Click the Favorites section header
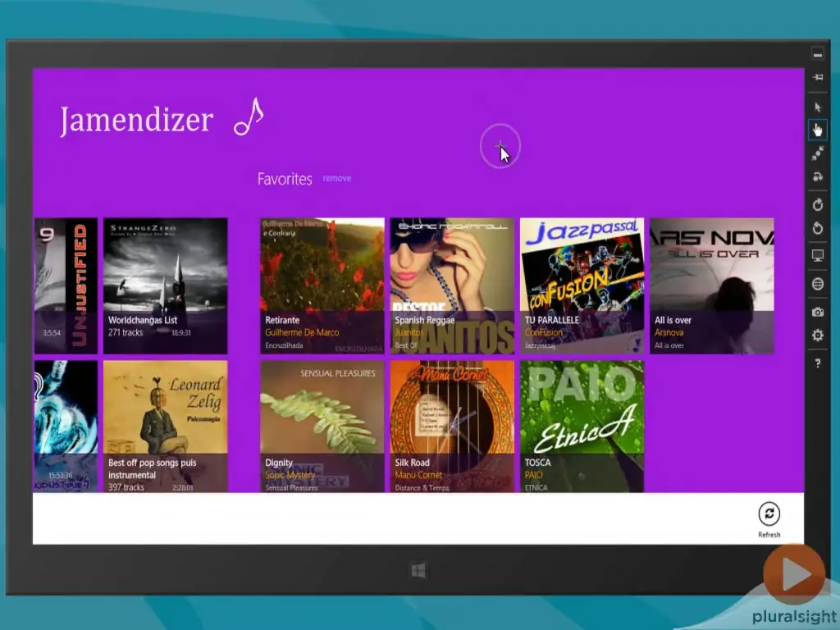Screen dimensions: 840x630 point(285,179)
